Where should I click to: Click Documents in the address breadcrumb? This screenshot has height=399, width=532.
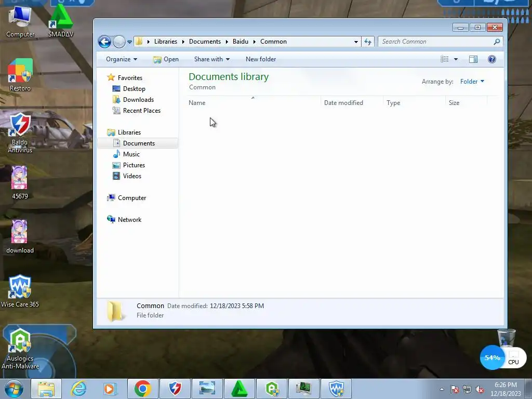pyautogui.click(x=205, y=42)
